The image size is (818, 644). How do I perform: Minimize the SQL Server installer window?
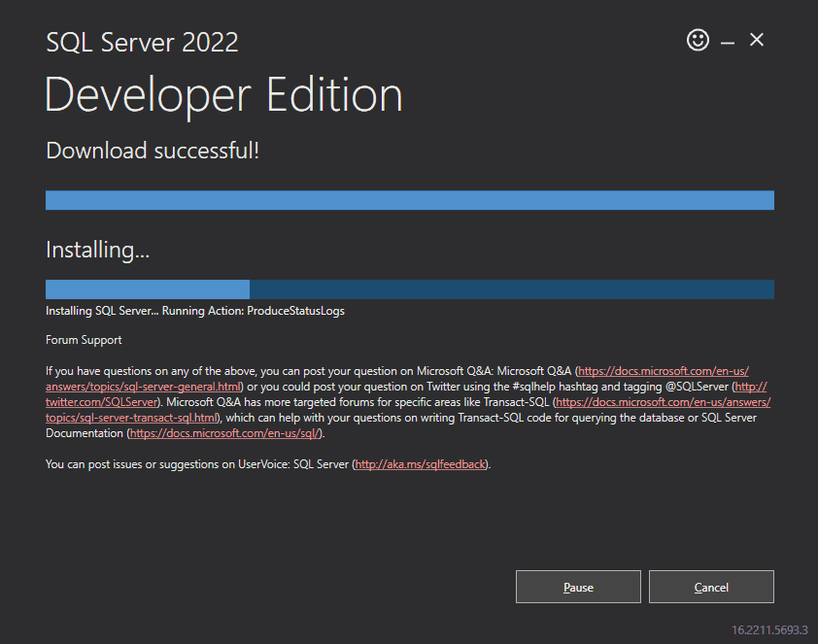click(x=728, y=41)
